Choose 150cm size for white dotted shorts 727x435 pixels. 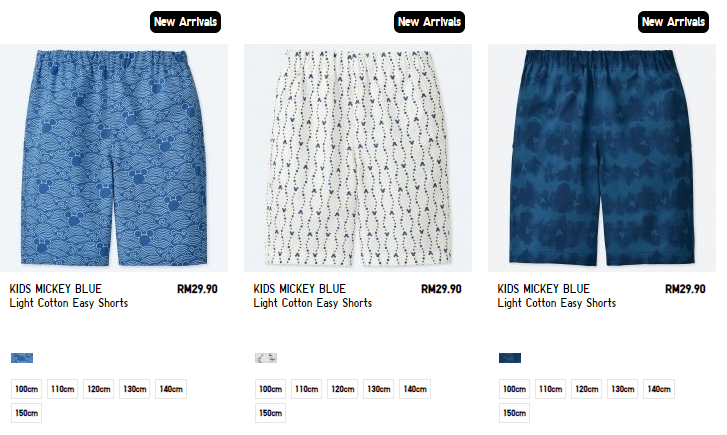[270, 413]
